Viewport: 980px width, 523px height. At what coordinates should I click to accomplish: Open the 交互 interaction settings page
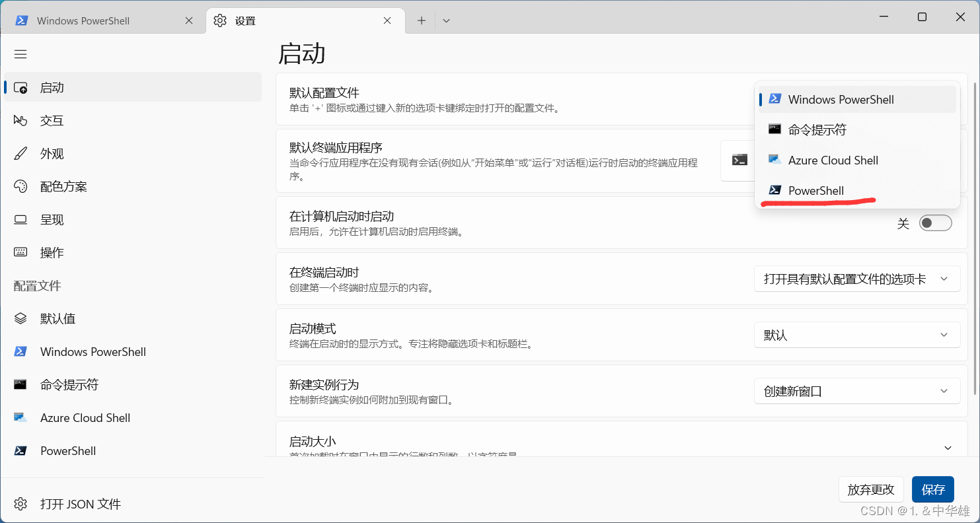(132, 120)
